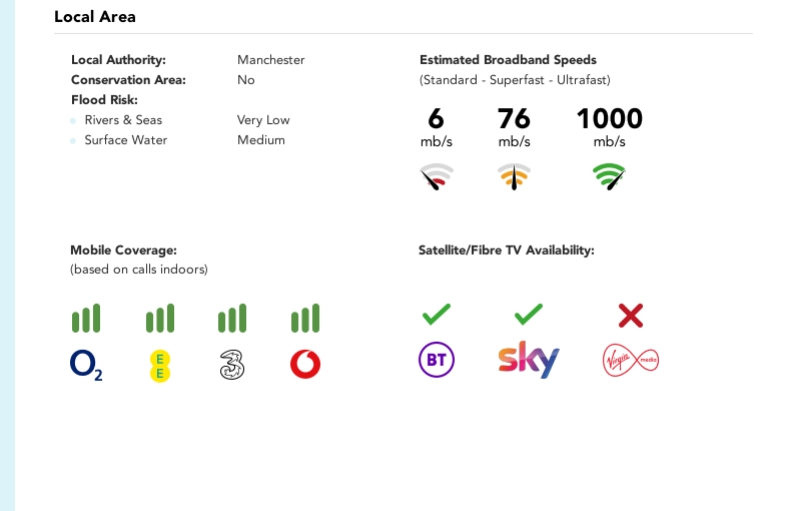Image resolution: width=789 pixels, height=511 pixels.
Task: Click the green checkmark above BT
Action: (436, 315)
